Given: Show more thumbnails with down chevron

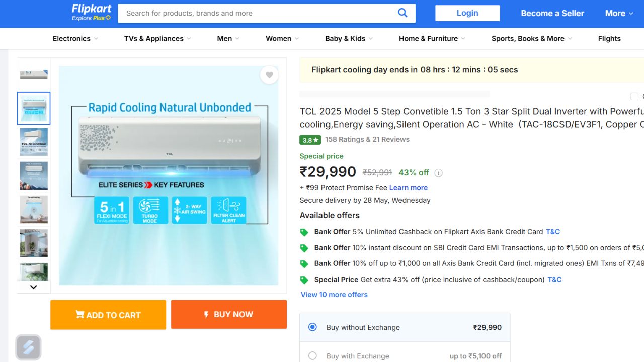Looking at the screenshot, I should pos(34,287).
